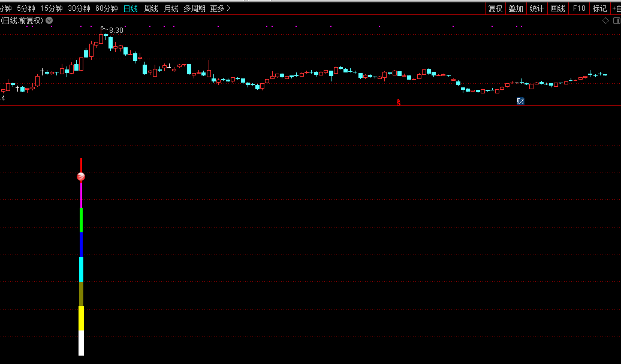The width and height of the screenshot is (621, 364).
Task: Open the 多周期 multi-period view
Action: pyautogui.click(x=194, y=8)
